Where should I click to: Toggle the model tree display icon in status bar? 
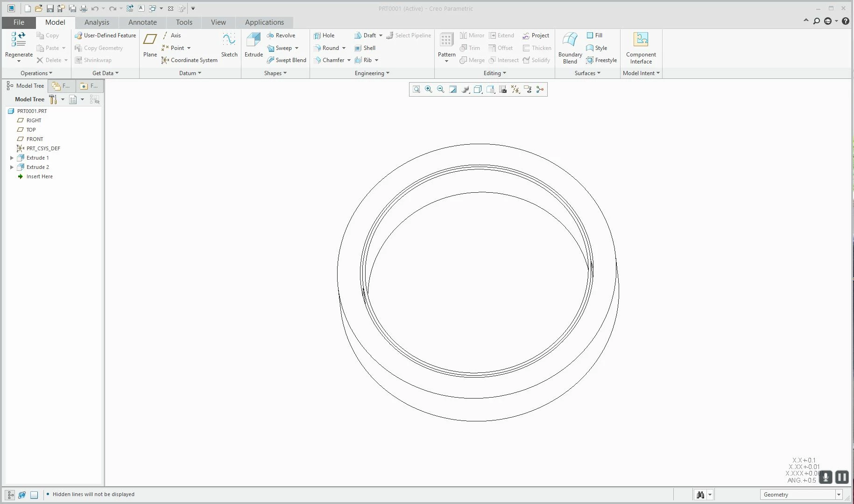coord(10,495)
